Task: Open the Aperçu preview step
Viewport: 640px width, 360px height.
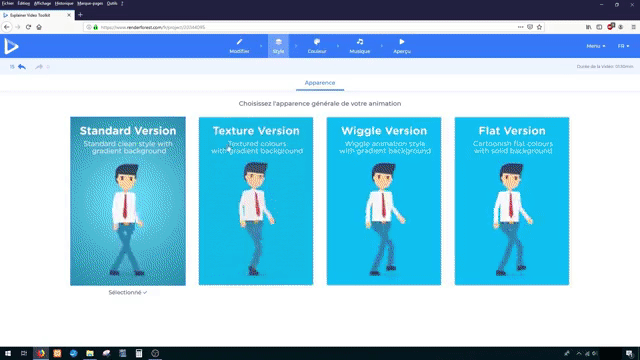Action: tap(402, 46)
